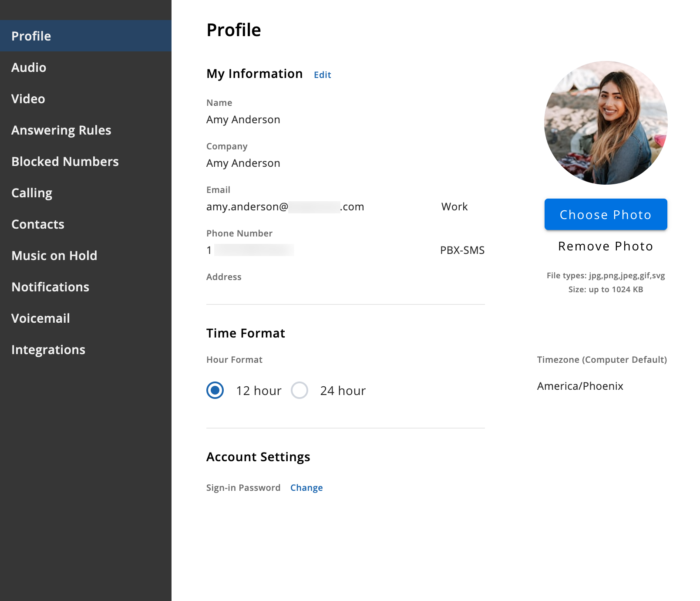Click the amy.anderson email address
The width and height of the screenshot is (700, 601).
pos(285,207)
